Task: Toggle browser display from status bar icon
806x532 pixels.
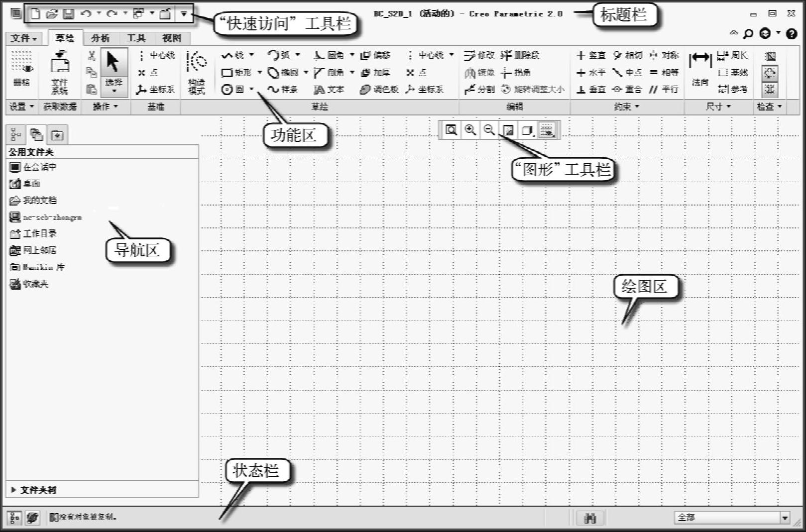Action: coord(32,518)
